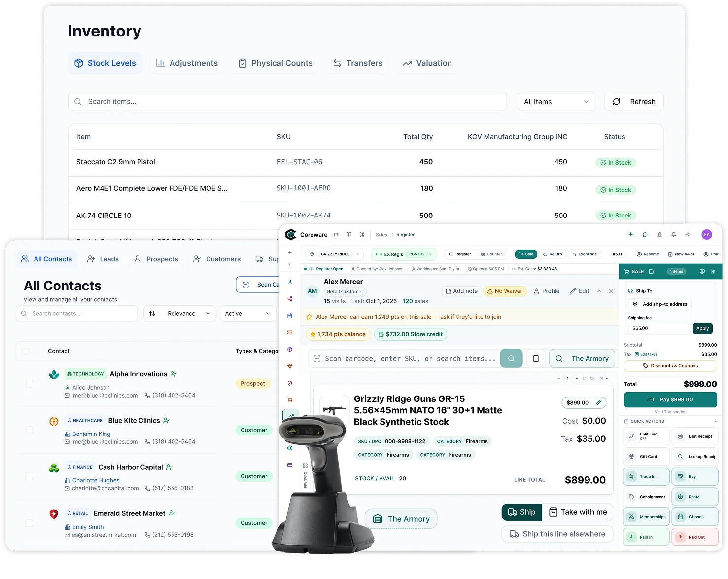Open the diamond icon in Register sidebar
The image size is (728, 579).
pos(290,366)
